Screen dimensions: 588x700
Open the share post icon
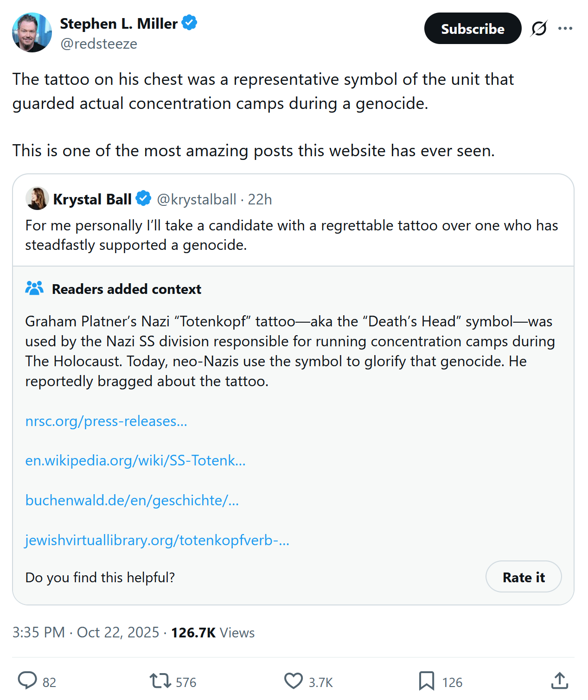[560, 681]
